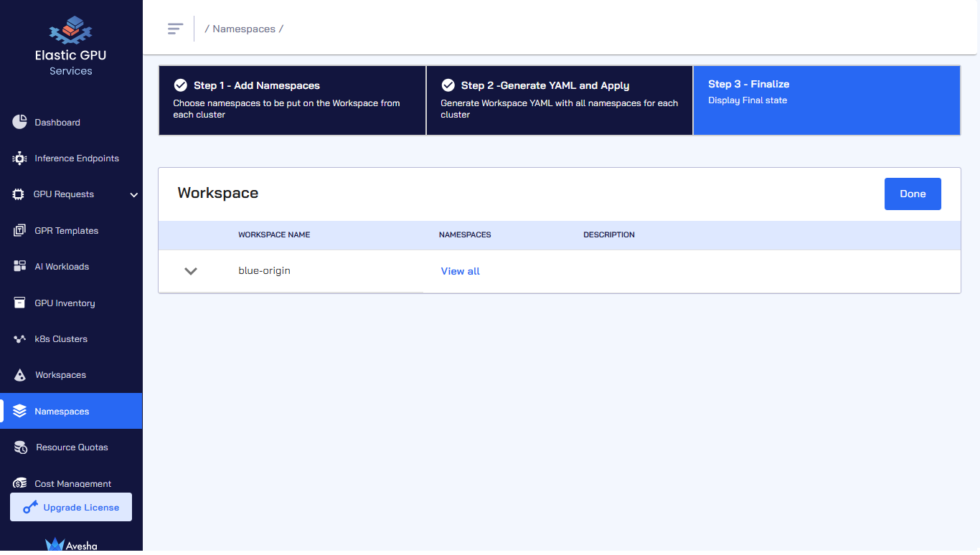Image resolution: width=980 pixels, height=555 pixels.
Task: Go to AI Workloads page
Action: [71, 267]
